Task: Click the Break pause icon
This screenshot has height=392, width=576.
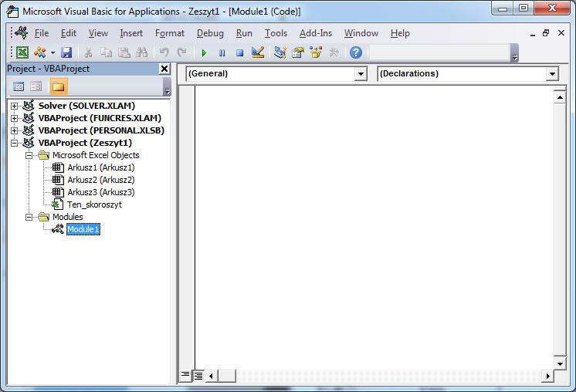Action: (222, 53)
